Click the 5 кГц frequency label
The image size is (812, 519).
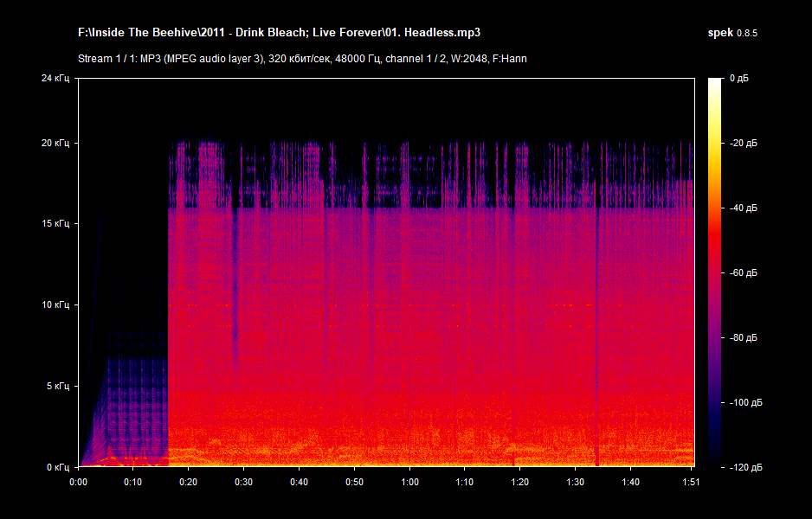pos(57,386)
